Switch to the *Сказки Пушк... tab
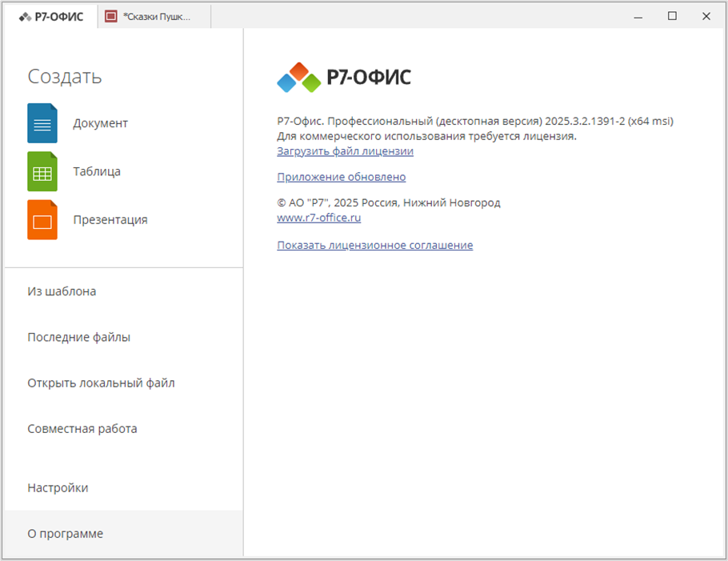Screen dimensions: 728x561 [154, 17]
